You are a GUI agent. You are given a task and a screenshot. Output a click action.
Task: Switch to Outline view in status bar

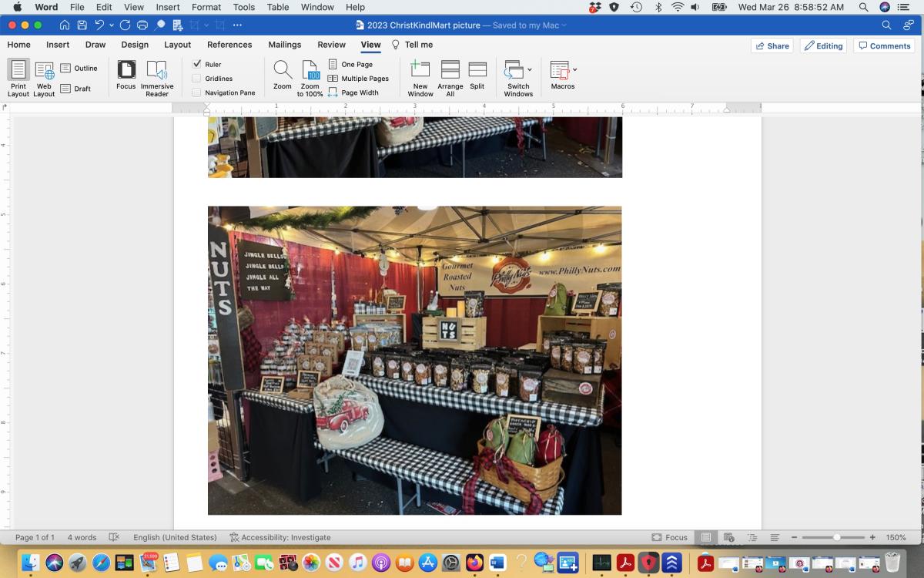(x=752, y=537)
